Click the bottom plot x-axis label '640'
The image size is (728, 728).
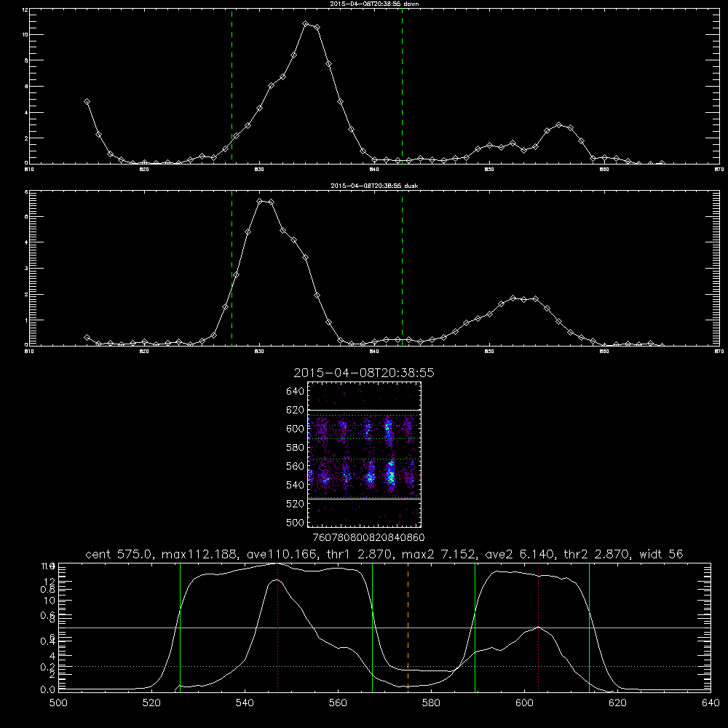711,703
